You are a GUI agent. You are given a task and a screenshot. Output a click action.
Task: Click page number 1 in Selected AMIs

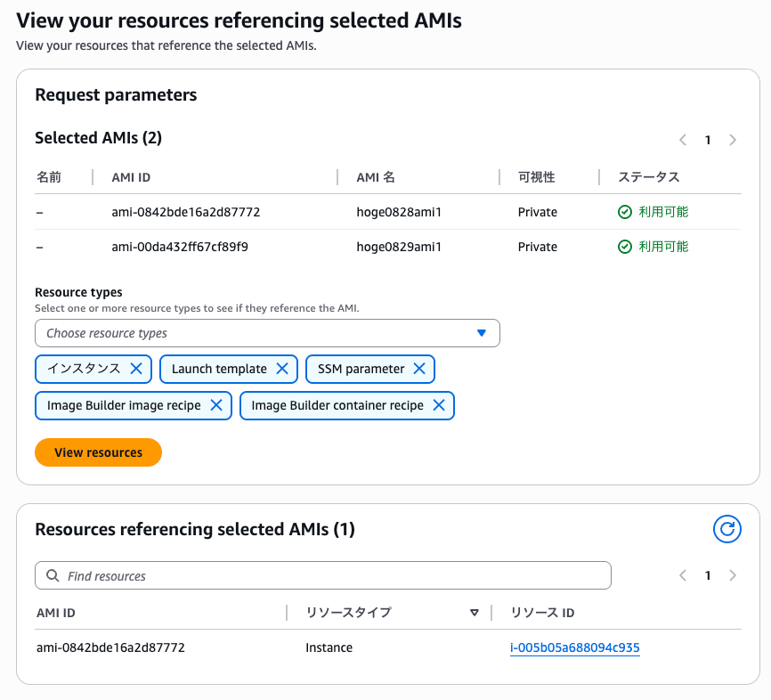point(708,140)
